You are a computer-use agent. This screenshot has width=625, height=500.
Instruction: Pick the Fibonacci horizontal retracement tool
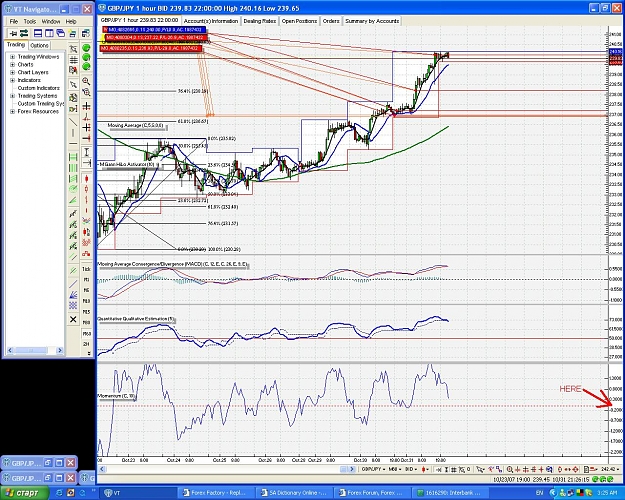tap(73, 157)
